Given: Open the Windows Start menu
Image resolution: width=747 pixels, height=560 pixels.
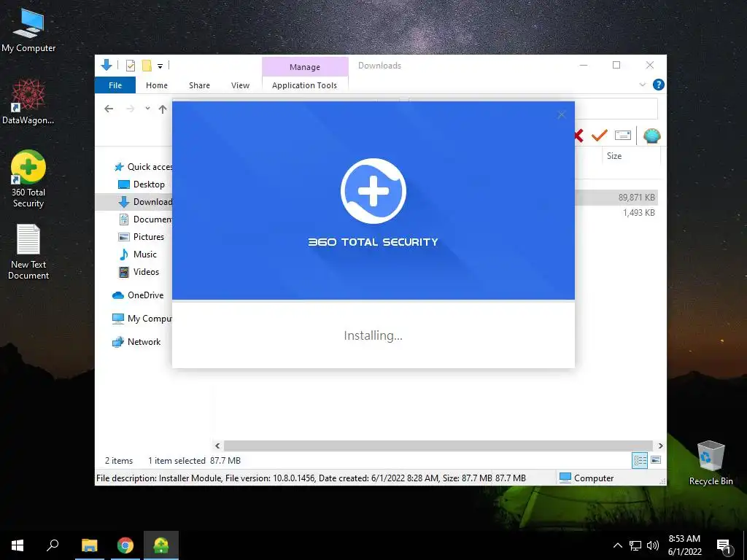Looking at the screenshot, I should click(x=18, y=545).
